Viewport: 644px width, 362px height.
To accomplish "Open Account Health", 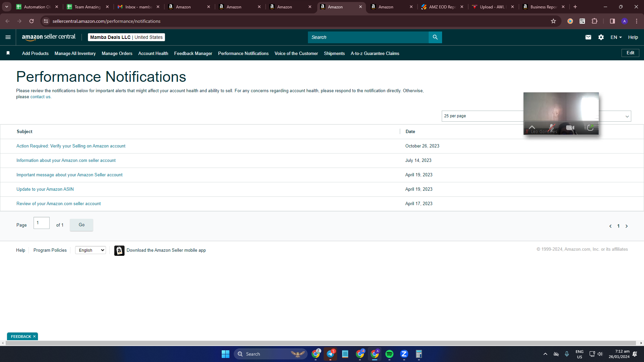I will (153, 53).
